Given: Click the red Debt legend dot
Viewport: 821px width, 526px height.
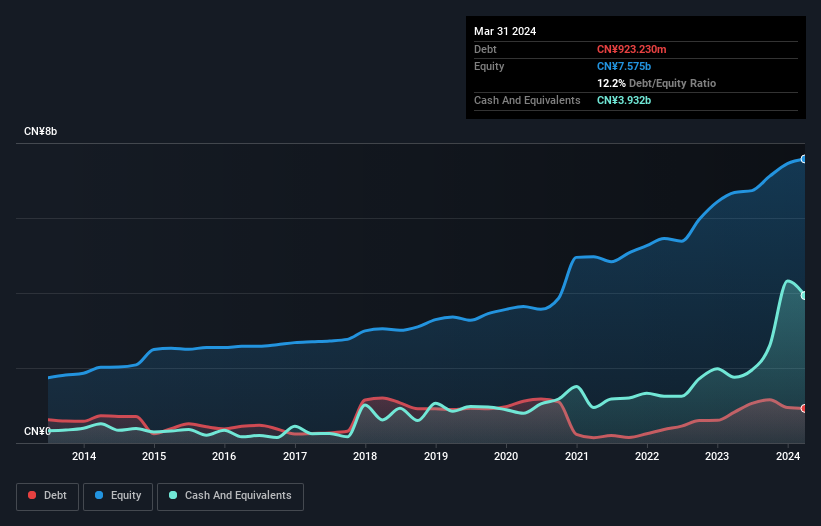Looking at the screenshot, I should click(32, 495).
